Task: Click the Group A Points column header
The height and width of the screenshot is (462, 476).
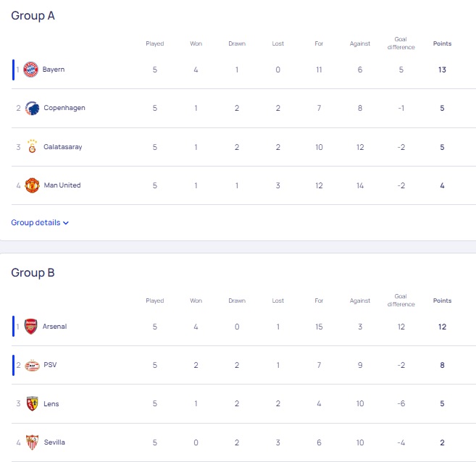Action: [442, 43]
